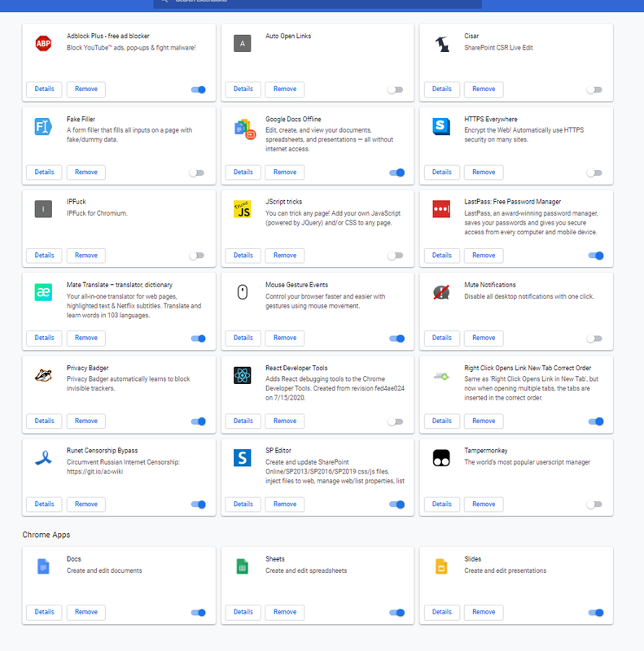Remove the Slides app
This screenshot has width=644, height=651.
(x=484, y=612)
